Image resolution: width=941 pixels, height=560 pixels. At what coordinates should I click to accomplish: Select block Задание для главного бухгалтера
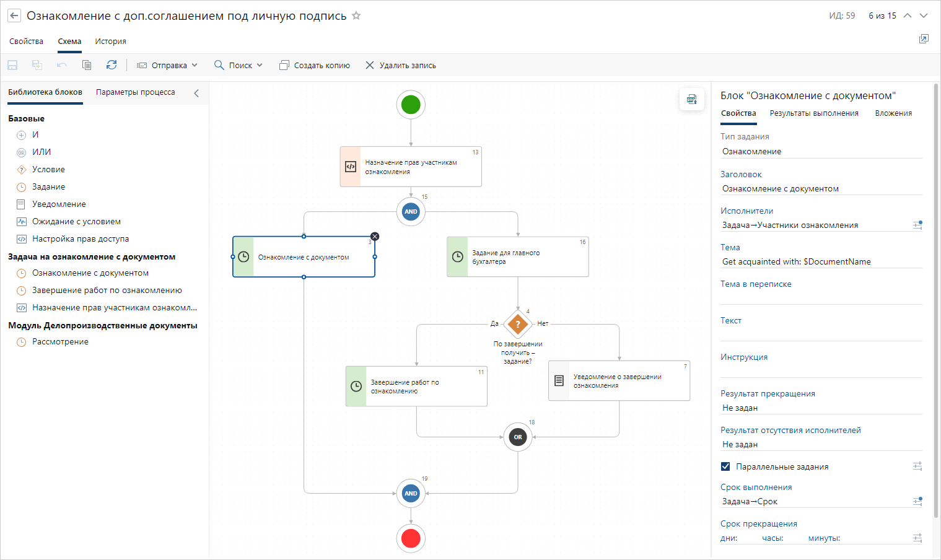point(518,256)
